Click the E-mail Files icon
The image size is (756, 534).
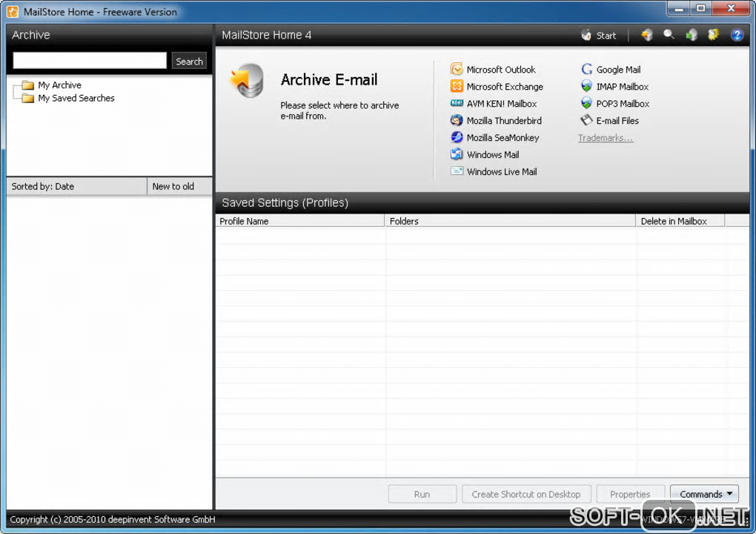tap(586, 120)
